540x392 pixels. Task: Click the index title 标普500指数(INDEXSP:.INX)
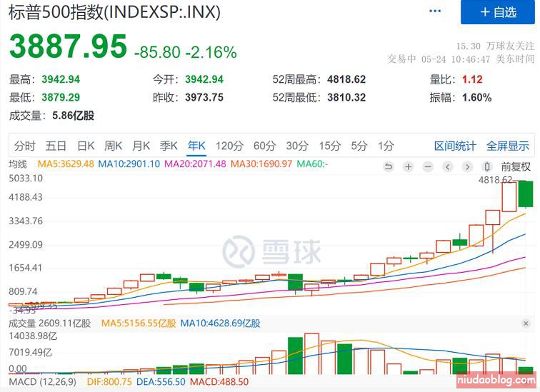tap(114, 12)
